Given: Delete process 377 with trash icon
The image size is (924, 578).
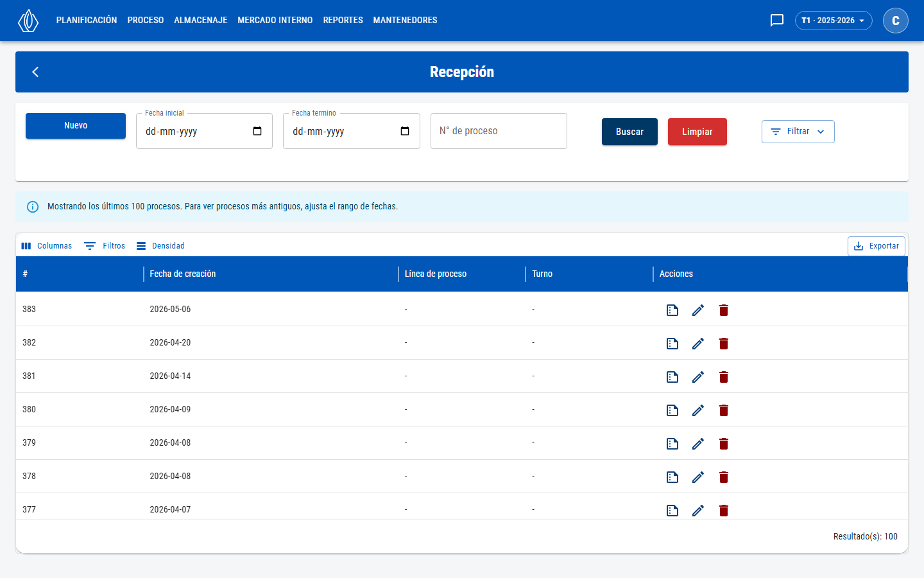Looking at the screenshot, I should pos(724,511).
